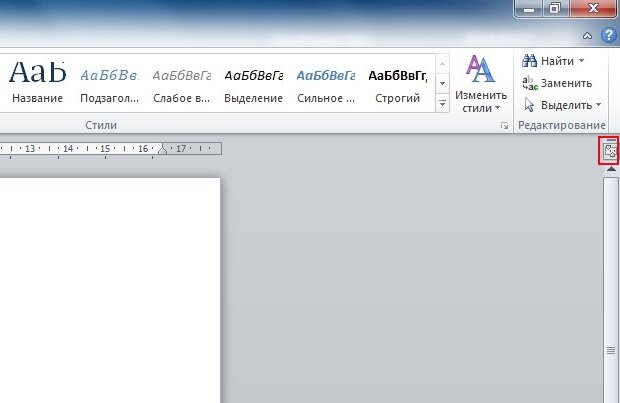
Task: Show previous row of styles gallery
Action: pyautogui.click(x=442, y=64)
